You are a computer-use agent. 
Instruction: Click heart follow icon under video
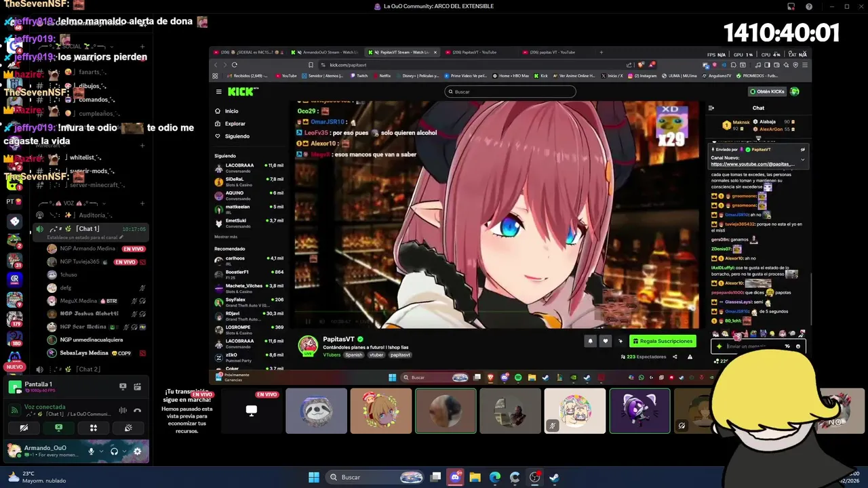[605, 342]
